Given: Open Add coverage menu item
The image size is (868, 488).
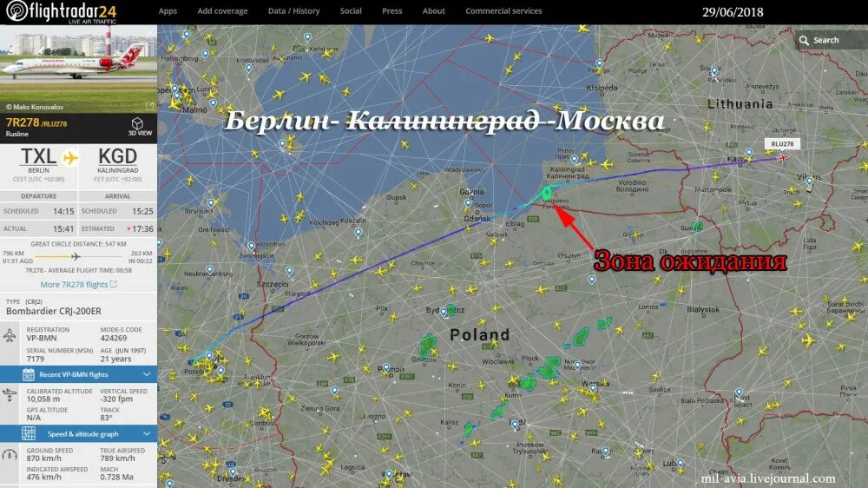Looking at the screenshot, I should pyautogui.click(x=222, y=11).
